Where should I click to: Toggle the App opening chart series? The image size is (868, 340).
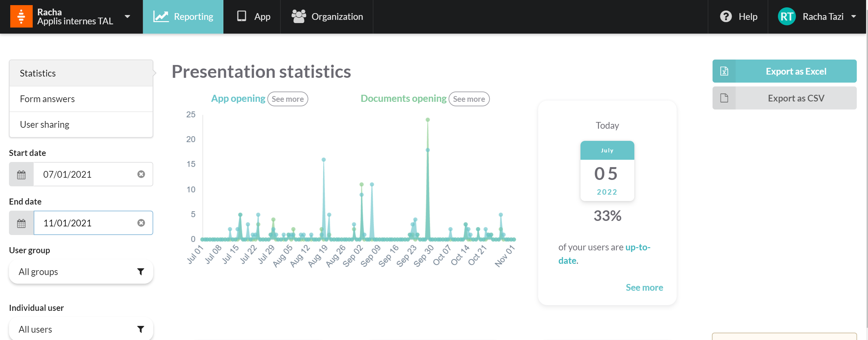[238, 98]
